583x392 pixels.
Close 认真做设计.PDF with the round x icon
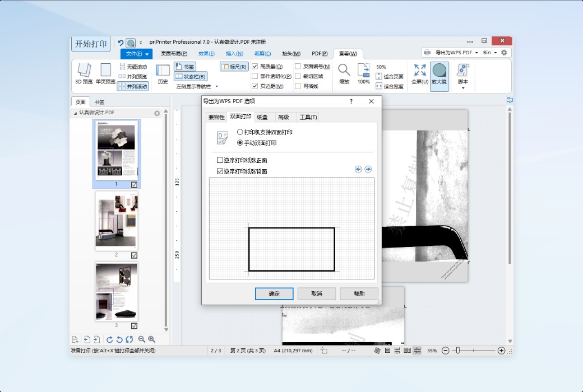(157, 113)
